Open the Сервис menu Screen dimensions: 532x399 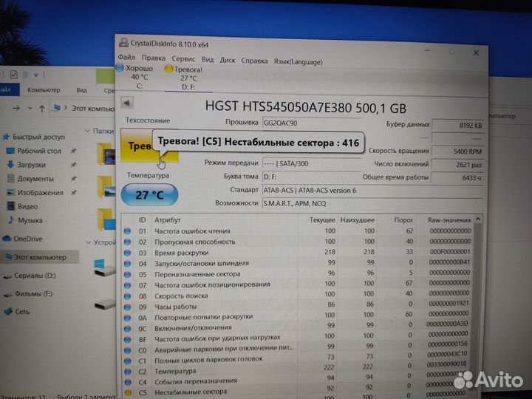[183, 58]
